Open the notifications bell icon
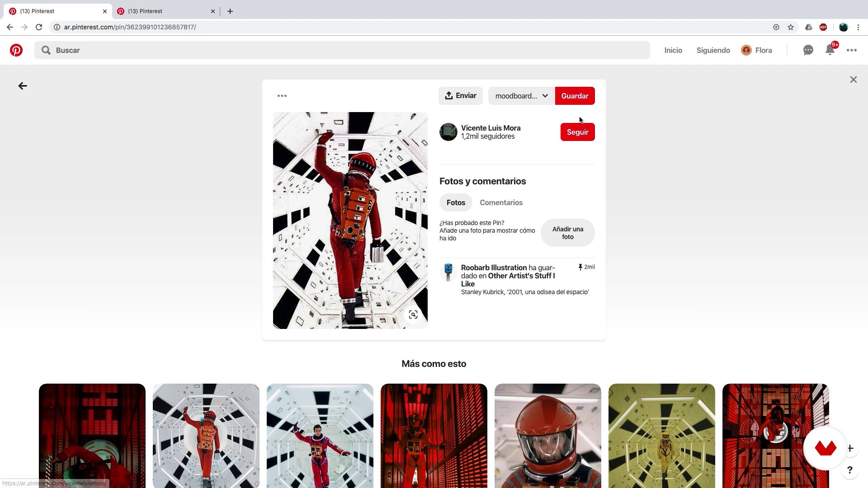Image resolution: width=868 pixels, height=488 pixels. [x=830, y=50]
